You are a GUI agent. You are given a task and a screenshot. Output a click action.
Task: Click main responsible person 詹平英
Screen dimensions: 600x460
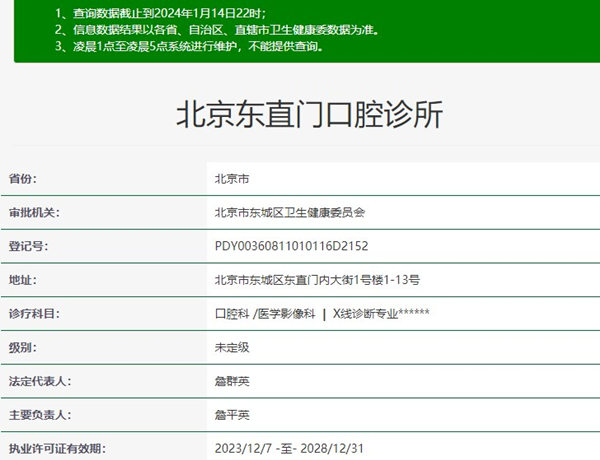click(232, 415)
